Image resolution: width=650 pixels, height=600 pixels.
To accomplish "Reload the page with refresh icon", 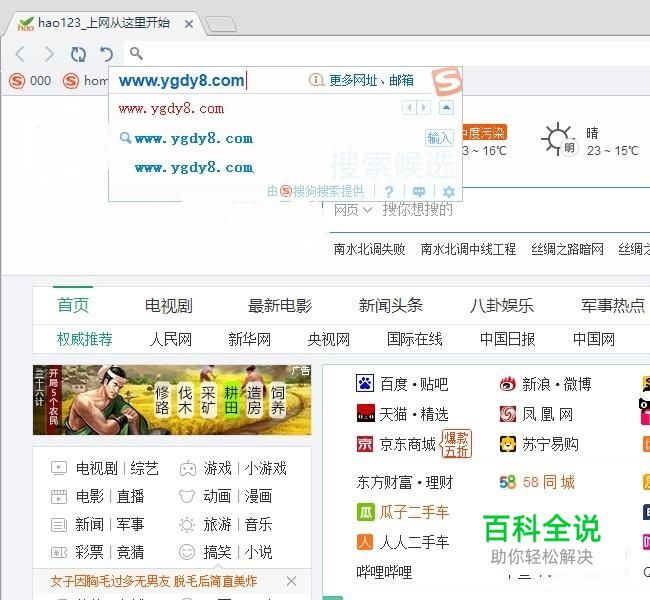I will (78, 54).
